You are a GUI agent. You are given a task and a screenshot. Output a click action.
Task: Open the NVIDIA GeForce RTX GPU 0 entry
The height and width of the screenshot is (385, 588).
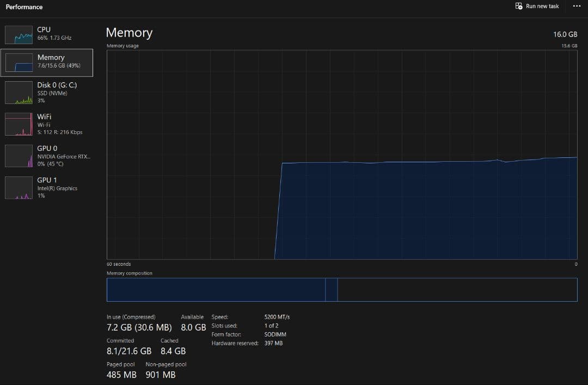pyautogui.click(x=64, y=156)
